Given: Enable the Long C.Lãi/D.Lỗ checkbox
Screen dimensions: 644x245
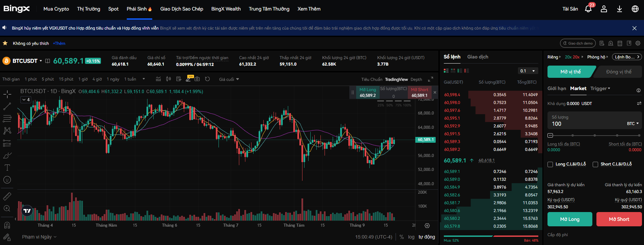Looking at the screenshot, I should pos(550,164).
